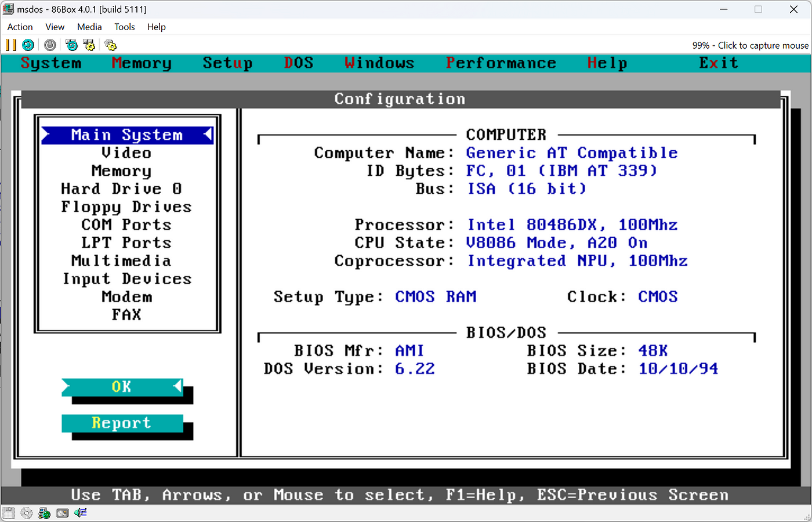
Task: Pause emulation with the pause icon
Action: point(10,45)
